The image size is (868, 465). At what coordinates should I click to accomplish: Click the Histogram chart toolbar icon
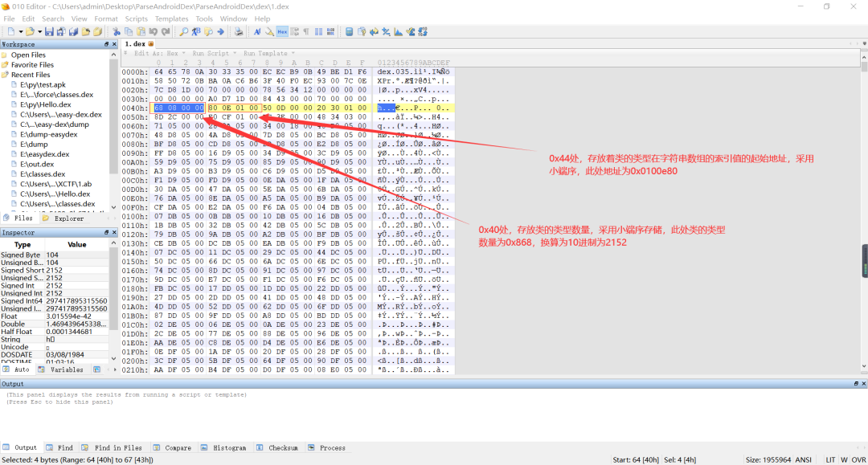click(x=398, y=31)
